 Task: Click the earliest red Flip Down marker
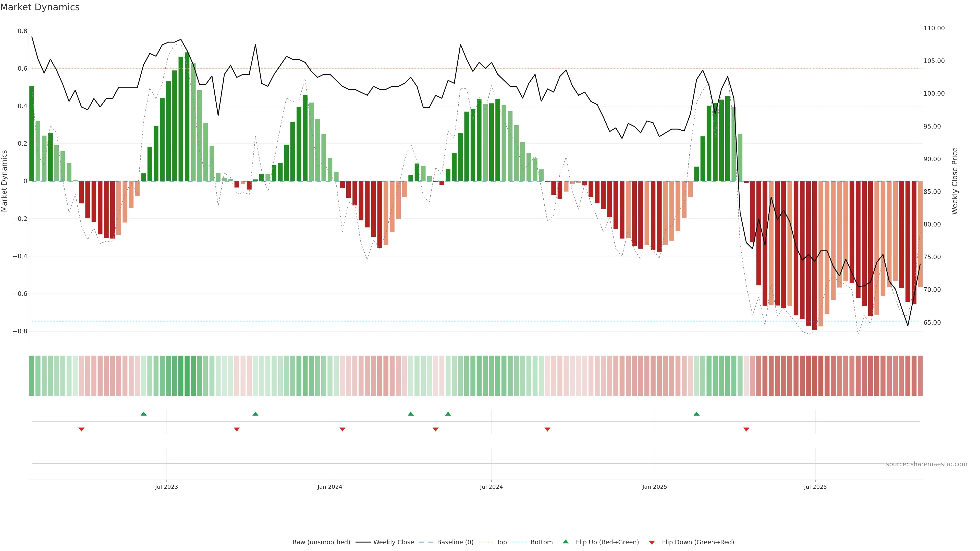[81, 429]
